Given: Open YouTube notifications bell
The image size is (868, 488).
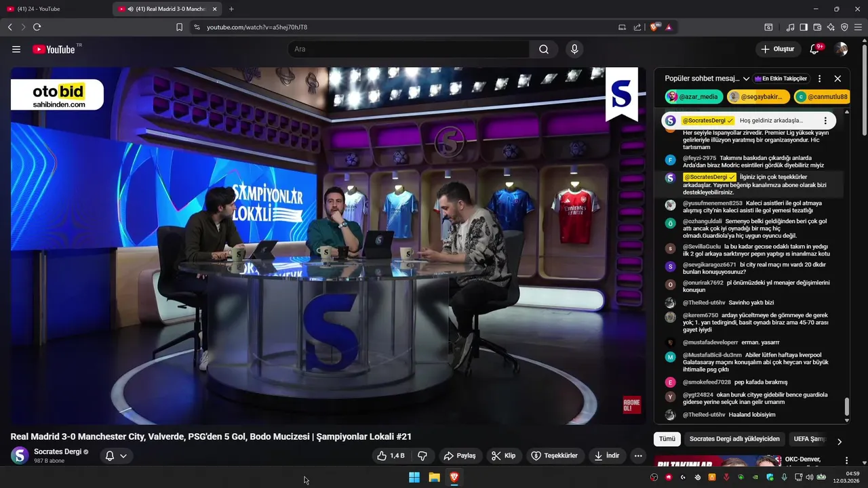Looking at the screenshot, I should (815, 49).
